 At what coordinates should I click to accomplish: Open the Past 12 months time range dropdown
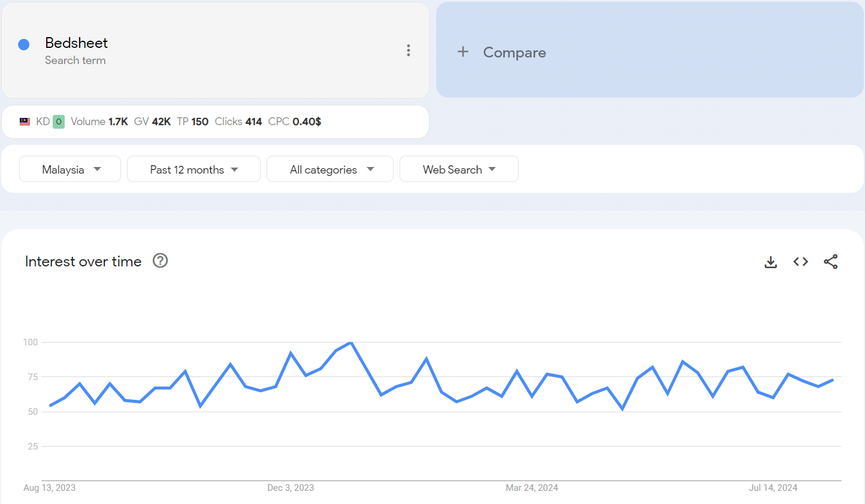click(193, 169)
